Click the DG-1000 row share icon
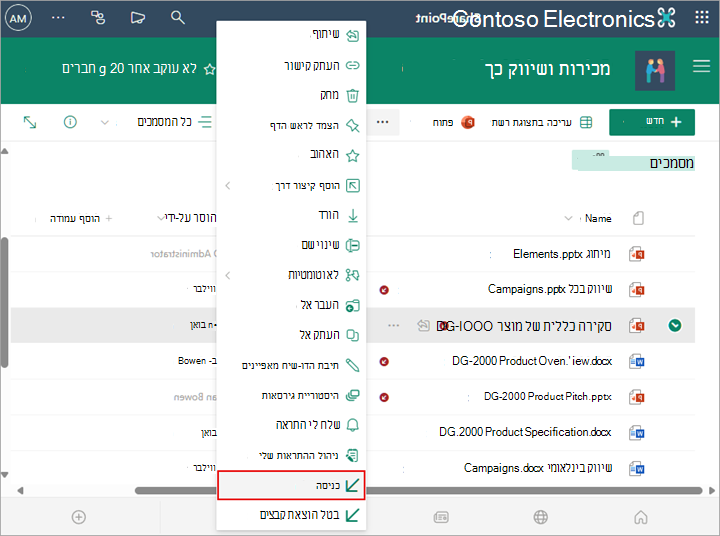Screen dimensions: 720x536 (x=423, y=326)
